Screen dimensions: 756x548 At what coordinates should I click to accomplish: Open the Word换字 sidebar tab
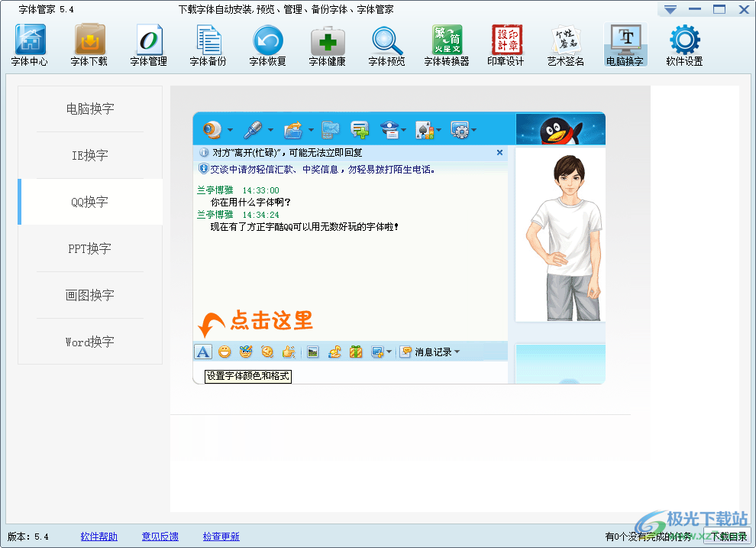[x=90, y=342]
